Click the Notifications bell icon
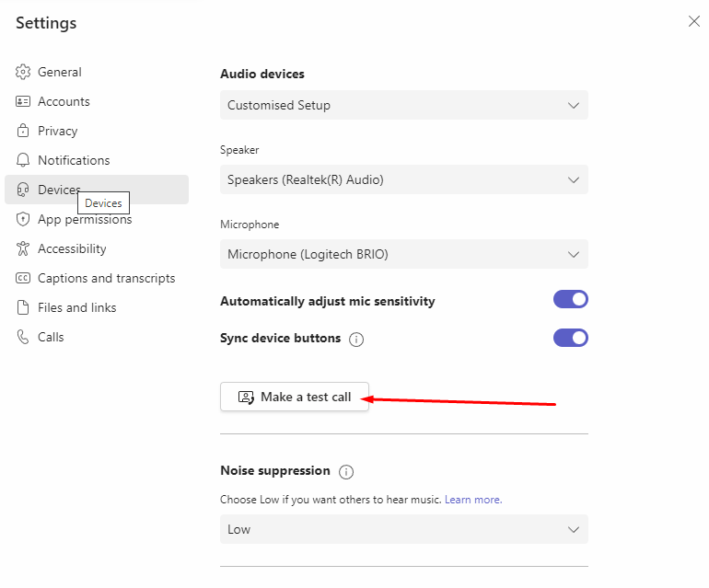This screenshot has width=709, height=588. coord(23,160)
